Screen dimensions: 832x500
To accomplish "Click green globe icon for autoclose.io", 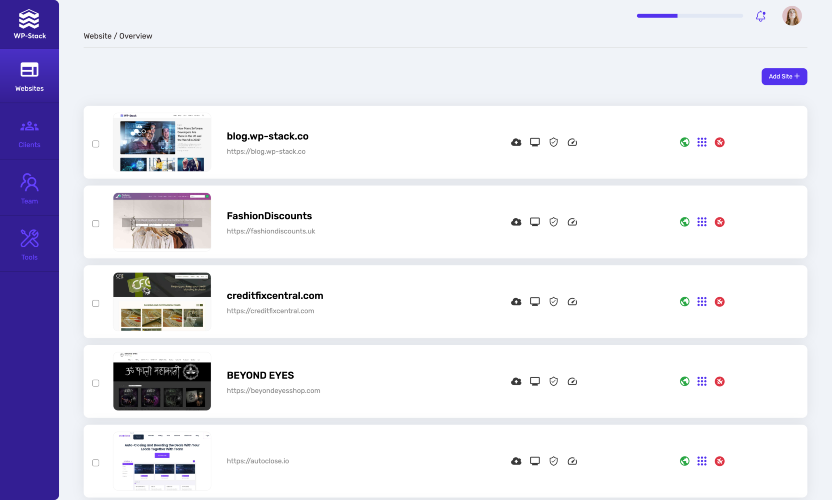I will [684, 461].
